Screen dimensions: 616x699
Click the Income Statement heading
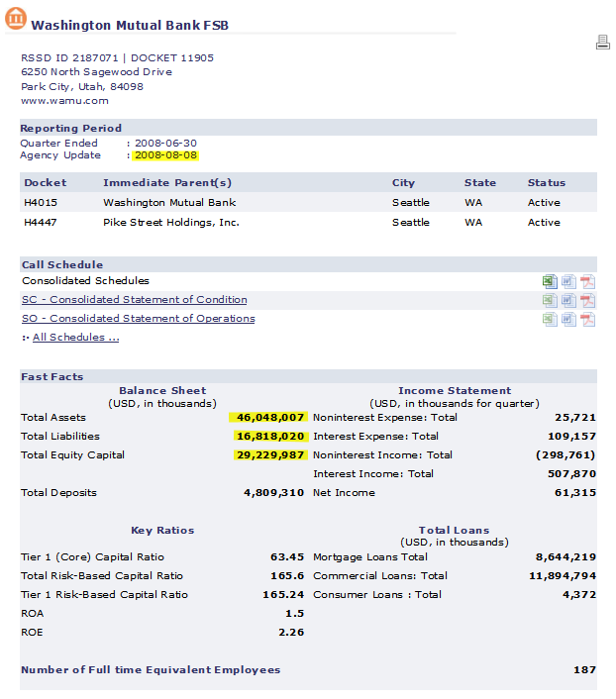[455, 390]
